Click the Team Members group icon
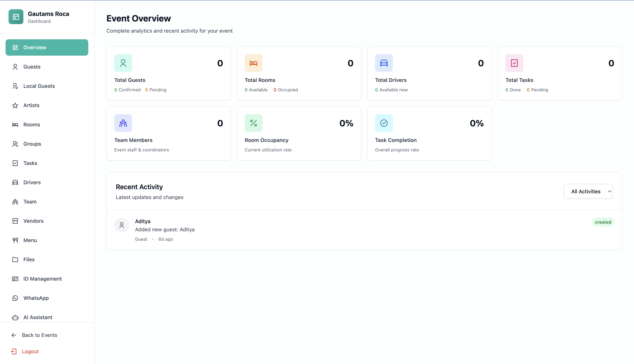This screenshot has width=634, height=364. click(123, 123)
